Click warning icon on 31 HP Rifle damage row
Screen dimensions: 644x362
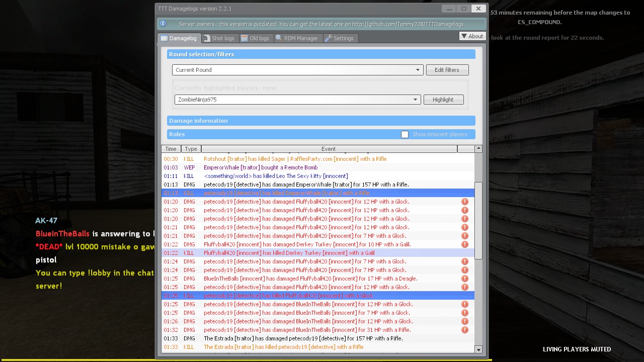click(x=464, y=330)
